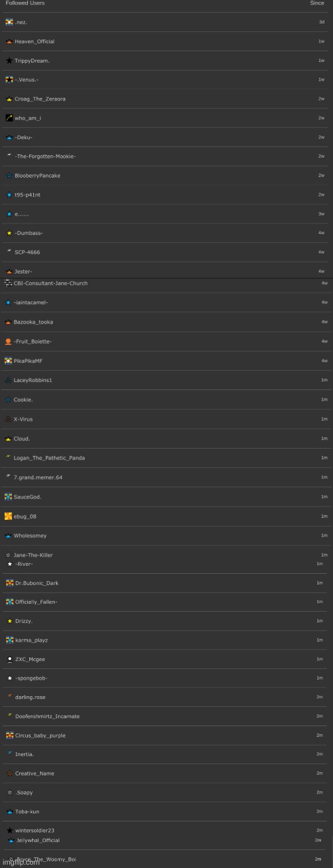The width and height of the screenshot is (333, 868).
Task: Click the orange icon beside ebug_08
Action: point(8,516)
